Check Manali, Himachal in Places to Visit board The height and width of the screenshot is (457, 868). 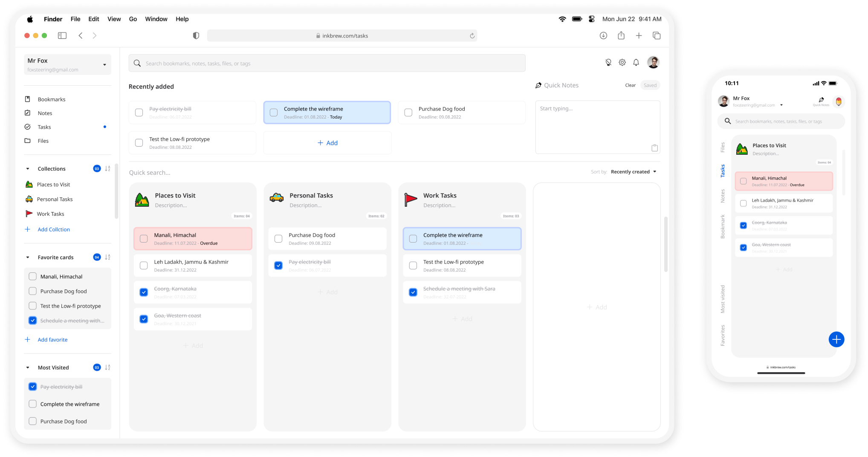point(144,239)
